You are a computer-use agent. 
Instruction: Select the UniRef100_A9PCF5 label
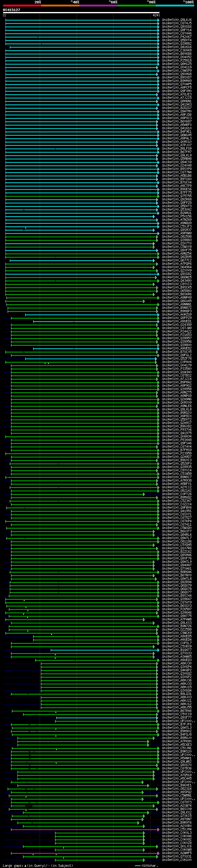point(177,88)
